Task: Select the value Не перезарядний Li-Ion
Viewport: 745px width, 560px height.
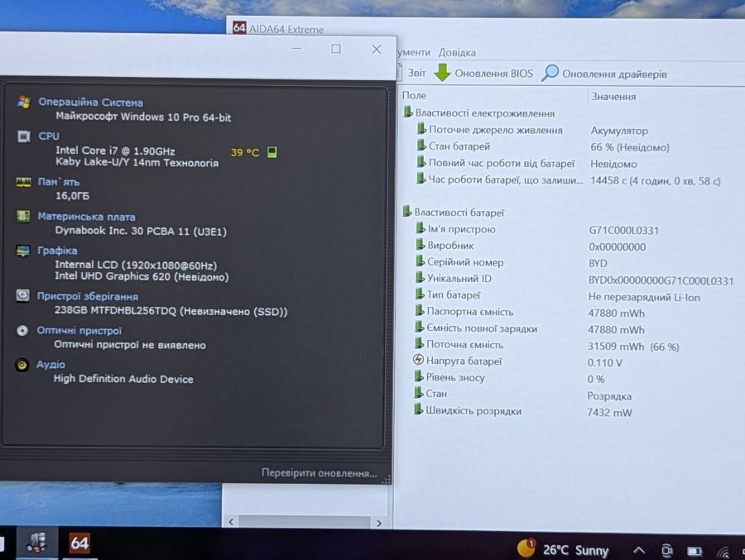Action: point(644,297)
